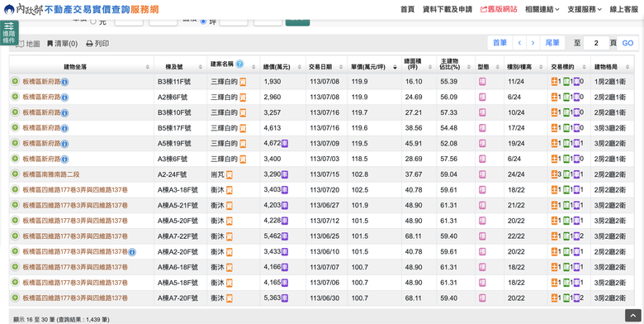Expand row details for A棟A3-18F號

point(15,189)
